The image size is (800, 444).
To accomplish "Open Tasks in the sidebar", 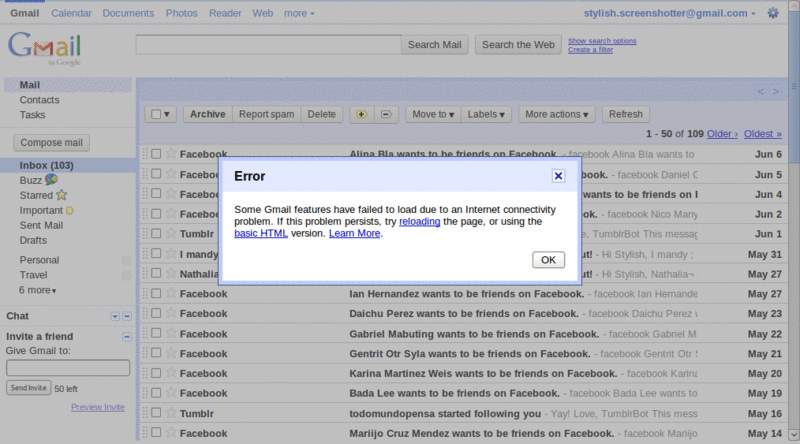I will click(32, 115).
